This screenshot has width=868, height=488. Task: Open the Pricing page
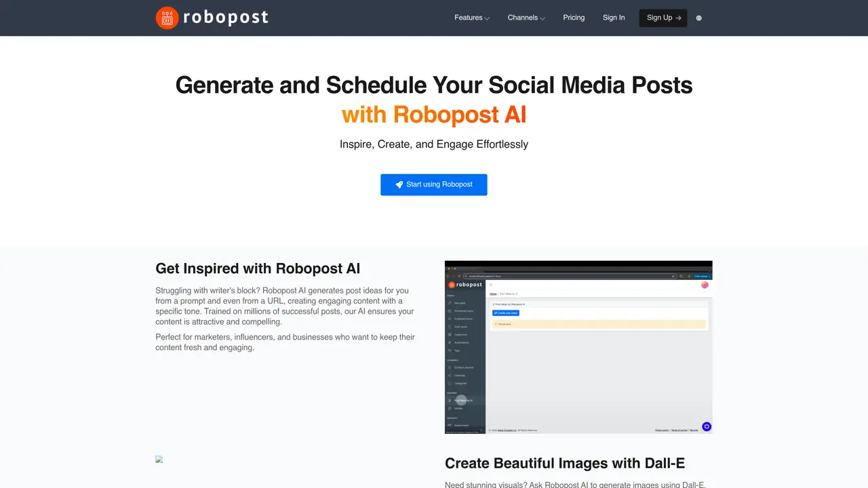point(574,18)
